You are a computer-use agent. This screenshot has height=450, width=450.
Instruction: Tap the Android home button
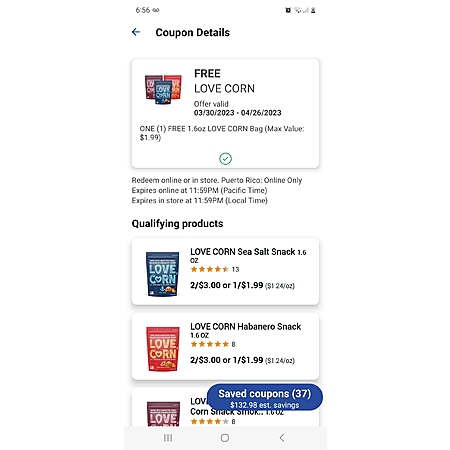pyautogui.click(x=225, y=438)
